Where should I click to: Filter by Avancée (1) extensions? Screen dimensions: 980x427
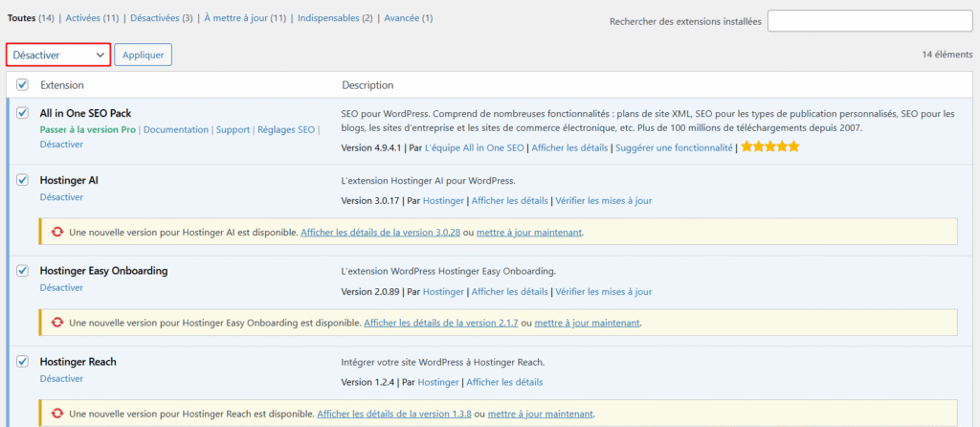pyautogui.click(x=408, y=18)
